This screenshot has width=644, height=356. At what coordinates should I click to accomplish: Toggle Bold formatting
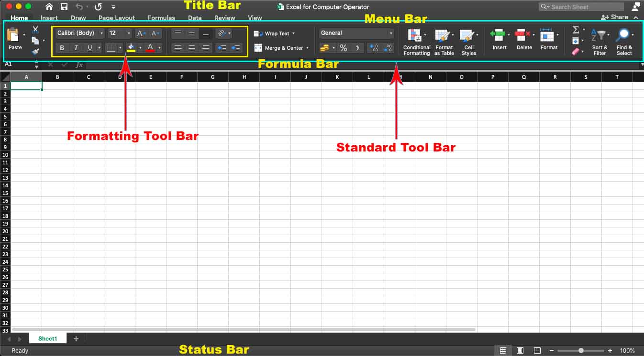click(62, 48)
